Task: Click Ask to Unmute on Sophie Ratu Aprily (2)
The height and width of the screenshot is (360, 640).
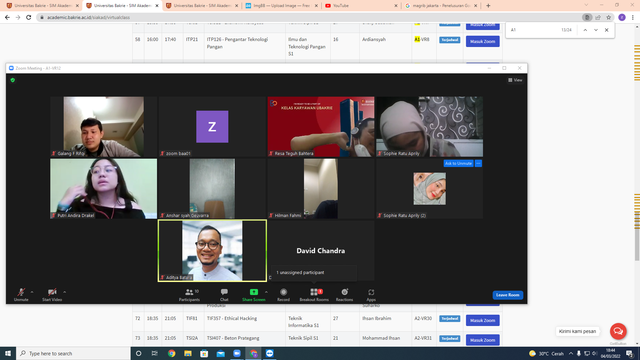Action: click(x=458, y=163)
